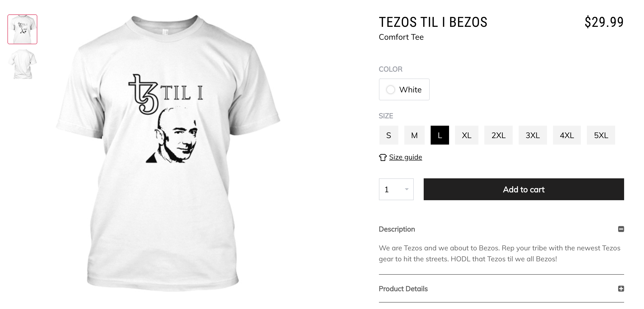Select size 2XL

point(499,135)
